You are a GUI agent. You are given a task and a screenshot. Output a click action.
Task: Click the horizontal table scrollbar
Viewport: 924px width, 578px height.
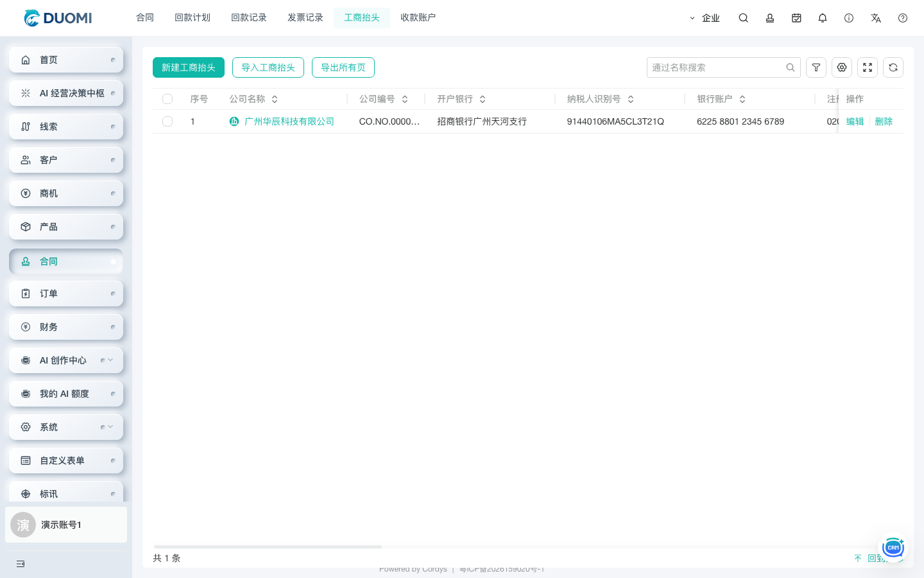(268, 547)
